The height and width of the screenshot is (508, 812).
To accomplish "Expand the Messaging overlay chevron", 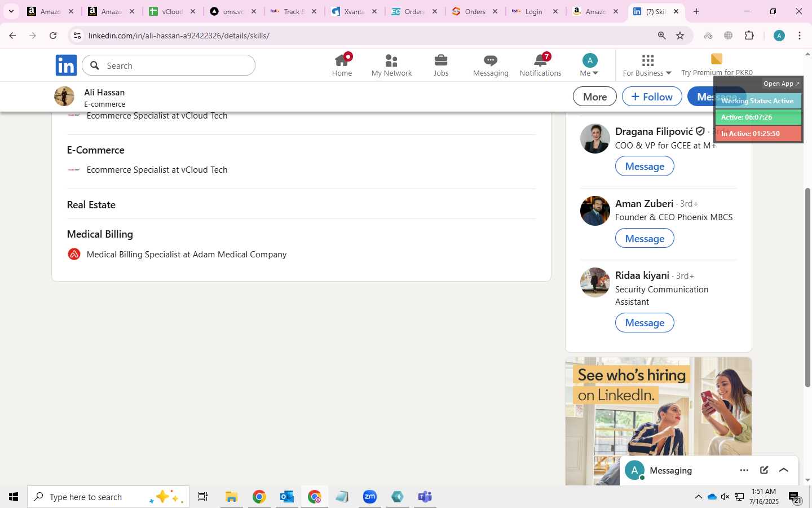I will pyautogui.click(x=784, y=470).
